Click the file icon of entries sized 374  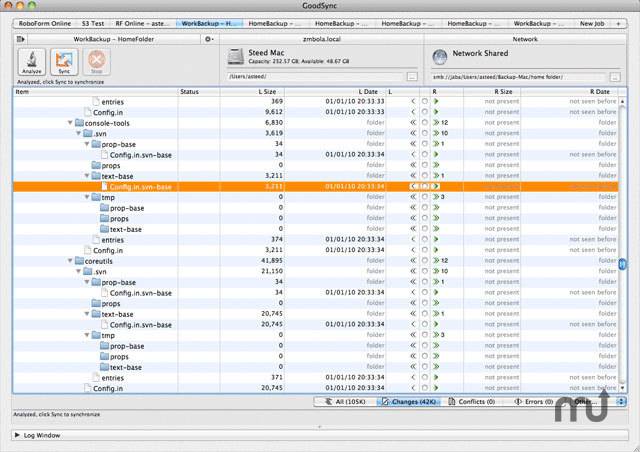point(96,239)
